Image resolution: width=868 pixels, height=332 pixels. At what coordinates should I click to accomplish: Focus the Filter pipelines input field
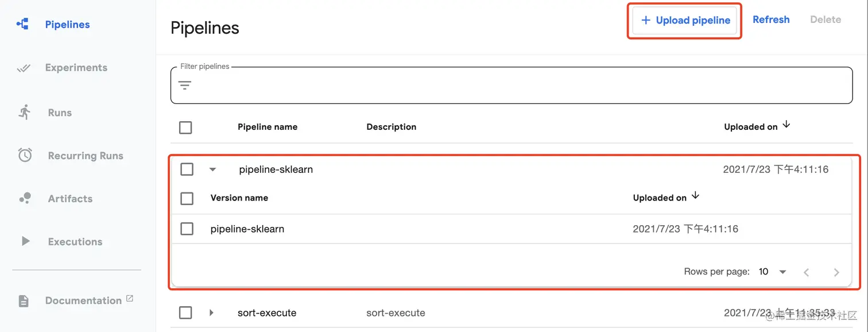(x=517, y=86)
